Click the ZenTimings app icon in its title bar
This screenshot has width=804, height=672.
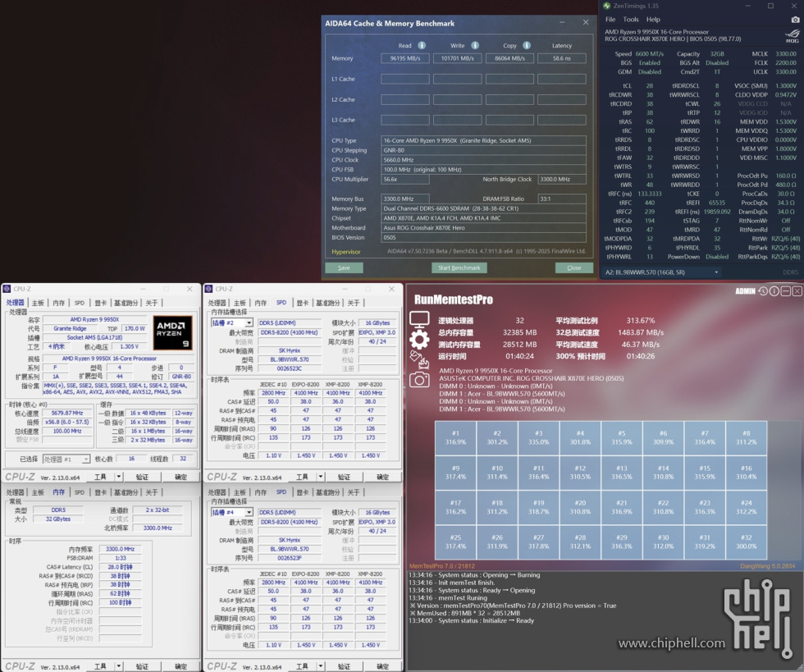(x=607, y=6)
